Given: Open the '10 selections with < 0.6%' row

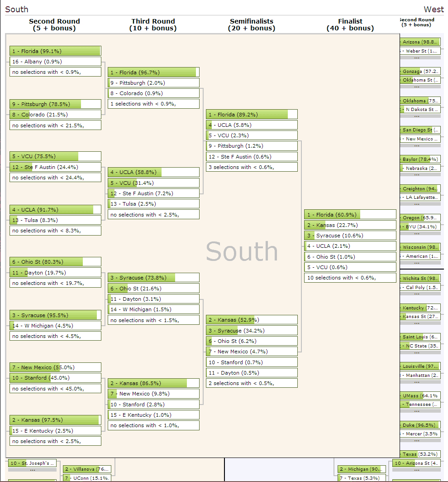Looking at the screenshot, I should pyautogui.click(x=350, y=278).
